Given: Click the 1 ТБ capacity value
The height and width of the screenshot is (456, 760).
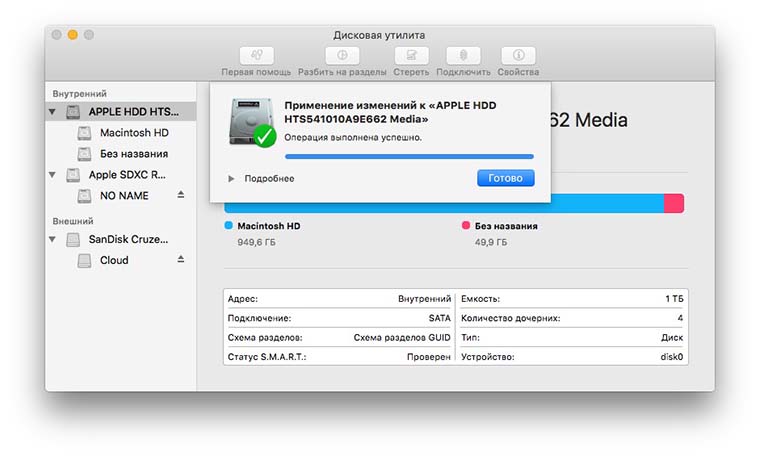Looking at the screenshot, I should (x=674, y=299).
